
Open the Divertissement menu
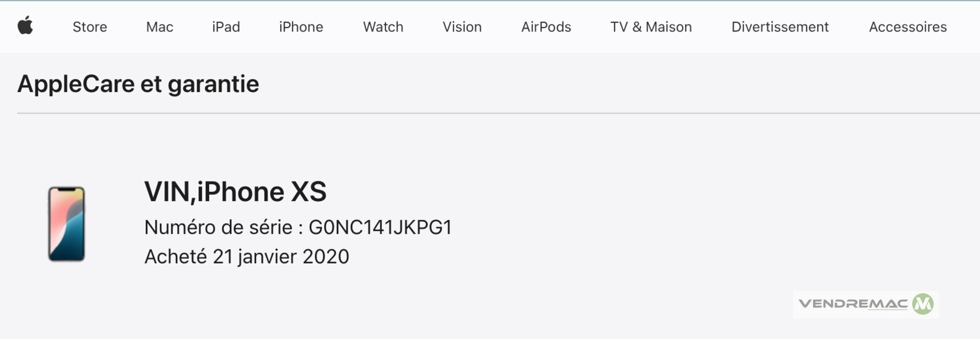[780, 27]
